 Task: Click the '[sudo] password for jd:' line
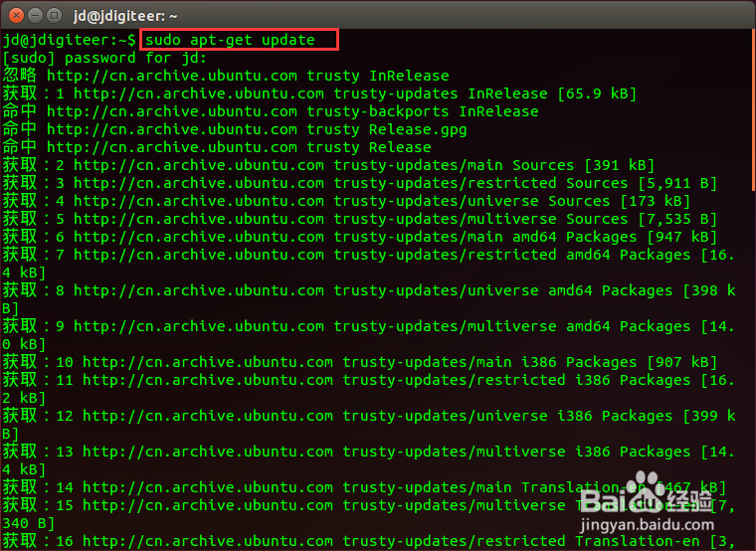(104, 58)
